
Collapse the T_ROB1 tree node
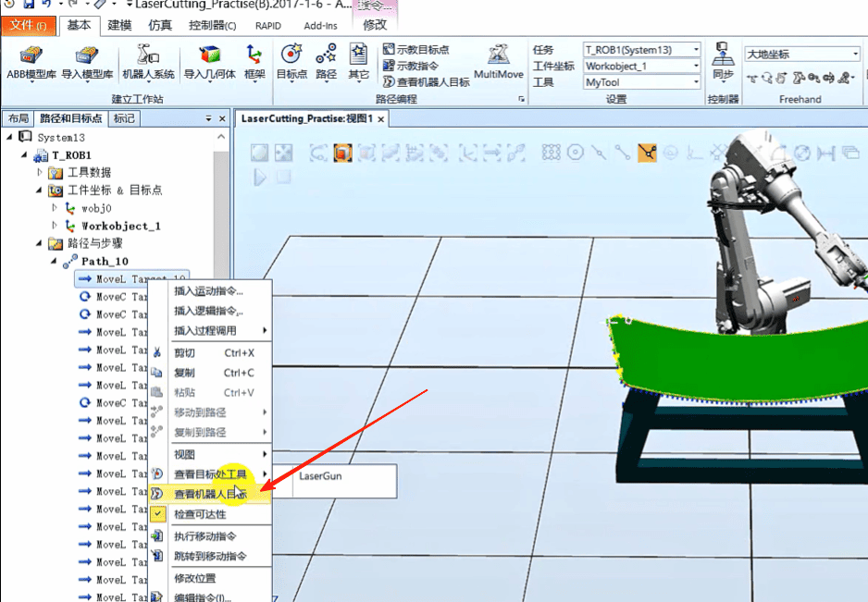24,155
